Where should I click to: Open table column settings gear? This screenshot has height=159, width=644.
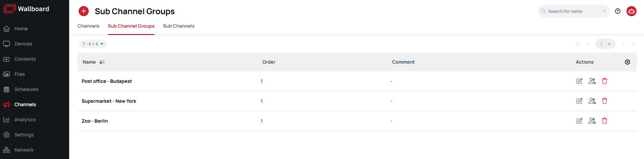[x=627, y=62]
